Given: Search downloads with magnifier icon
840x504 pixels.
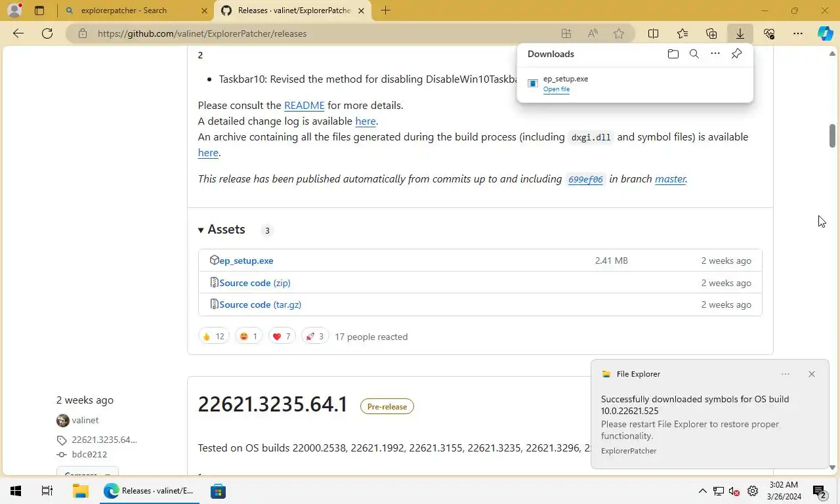Looking at the screenshot, I should 694,54.
